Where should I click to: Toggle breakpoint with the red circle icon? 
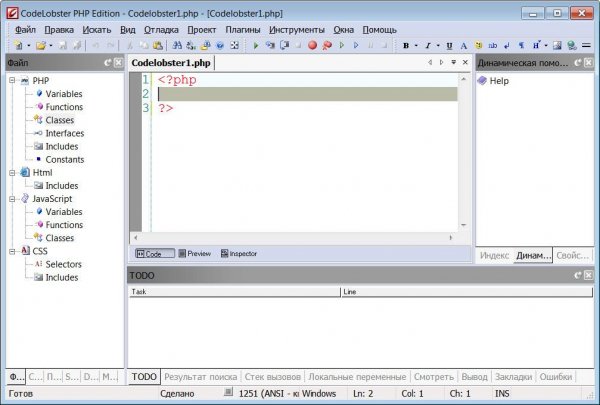point(313,46)
